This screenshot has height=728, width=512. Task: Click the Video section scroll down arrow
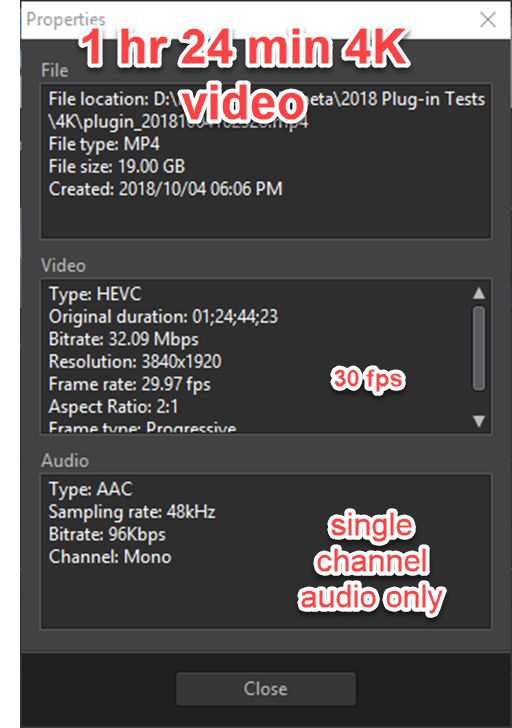(479, 421)
